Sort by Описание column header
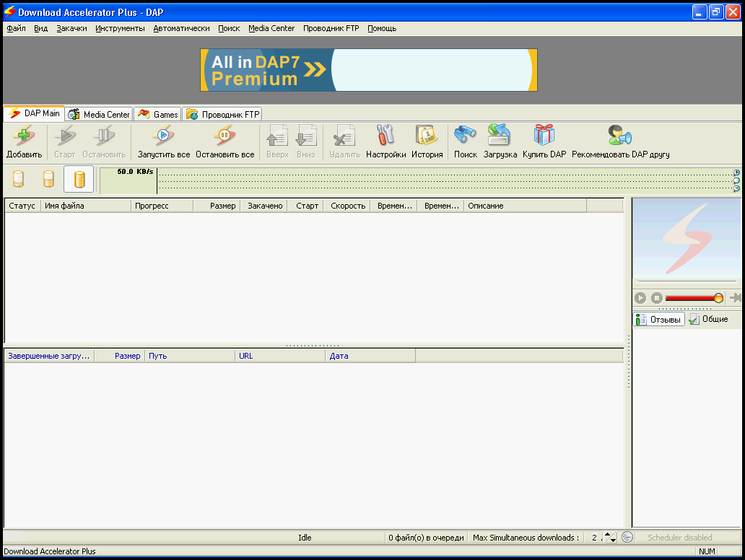Image resolution: width=745 pixels, height=560 pixels. (525, 206)
